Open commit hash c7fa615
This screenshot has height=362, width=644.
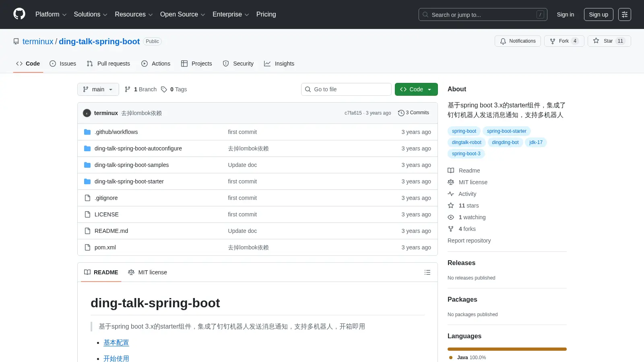point(353,113)
